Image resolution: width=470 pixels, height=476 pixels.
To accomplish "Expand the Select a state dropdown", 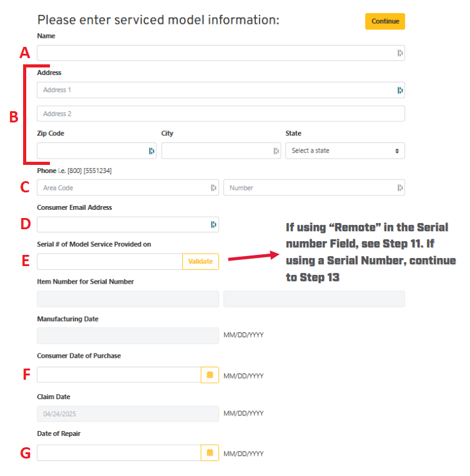I will coord(345,151).
